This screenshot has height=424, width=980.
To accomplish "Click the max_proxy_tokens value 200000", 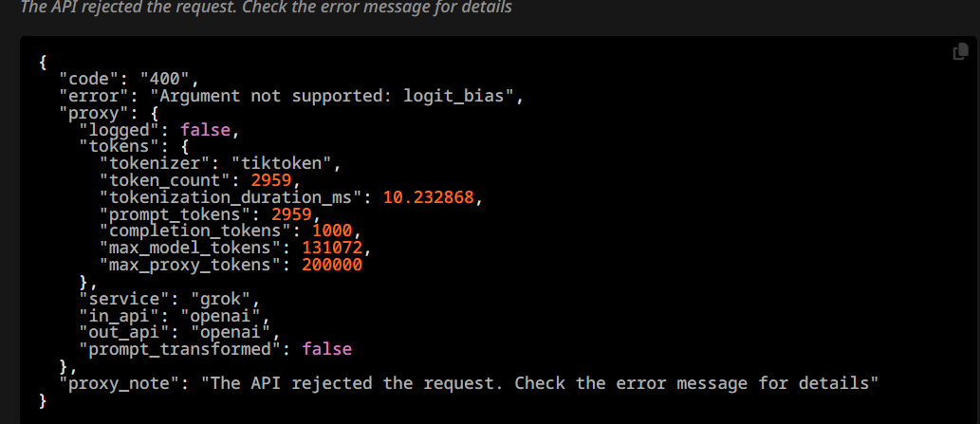I will coord(332,266).
